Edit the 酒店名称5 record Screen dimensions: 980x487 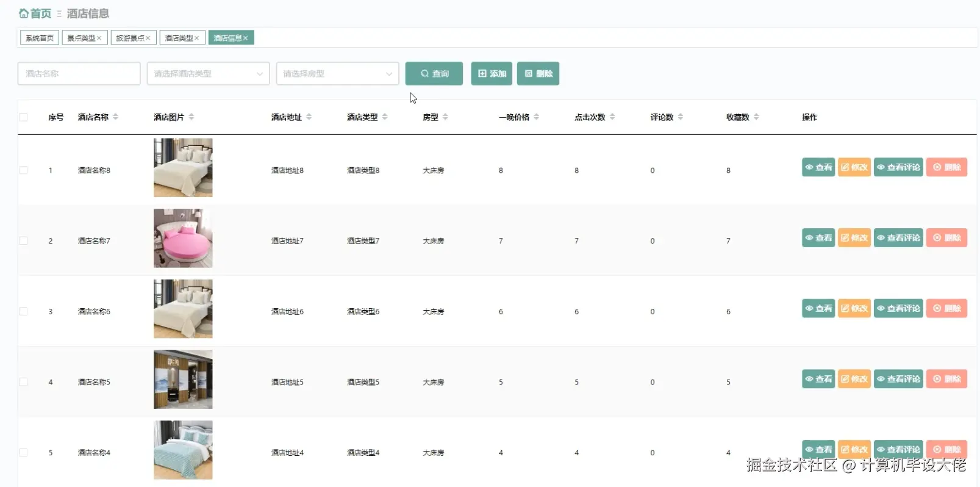[854, 379]
